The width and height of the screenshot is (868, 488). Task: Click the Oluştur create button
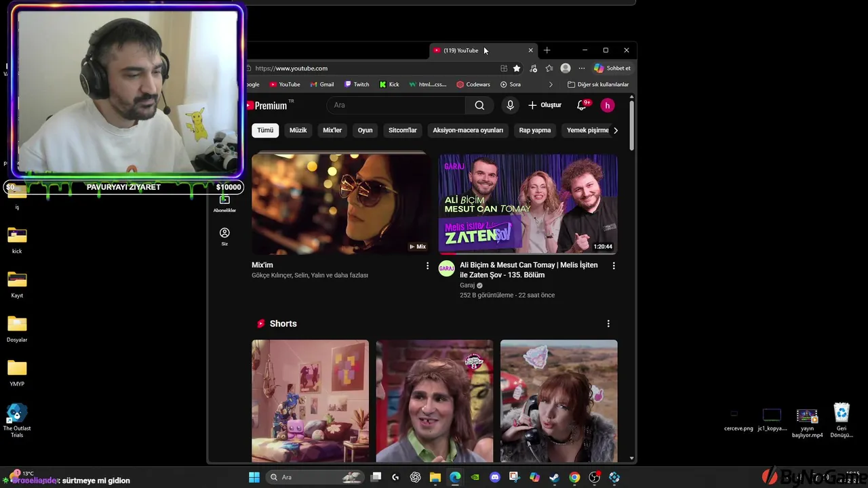tap(545, 105)
